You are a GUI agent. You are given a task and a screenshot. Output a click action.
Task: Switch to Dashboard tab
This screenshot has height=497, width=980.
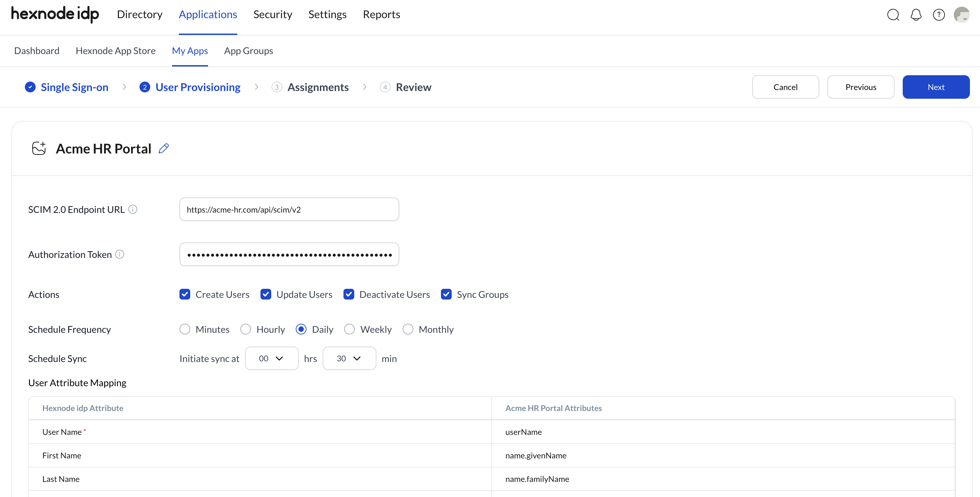coord(37,51)
